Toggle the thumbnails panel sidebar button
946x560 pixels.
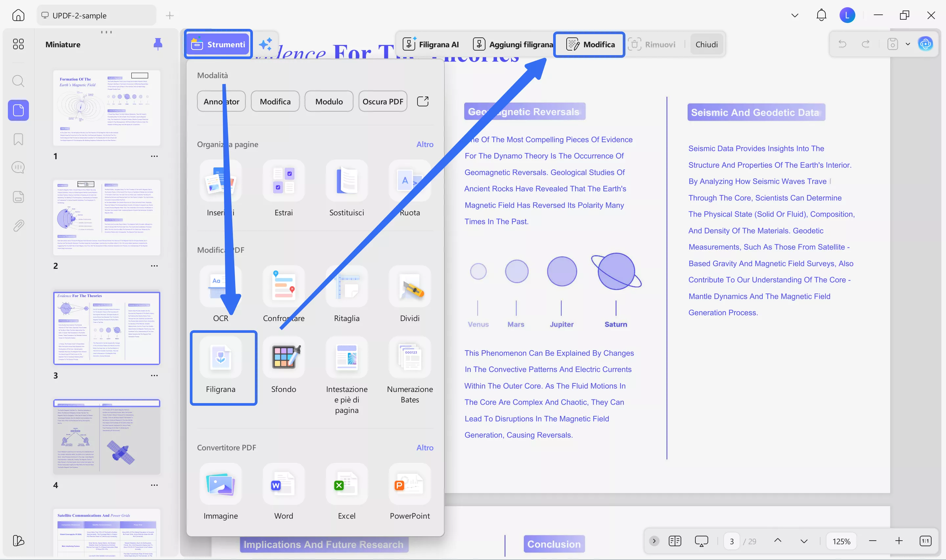18,110
